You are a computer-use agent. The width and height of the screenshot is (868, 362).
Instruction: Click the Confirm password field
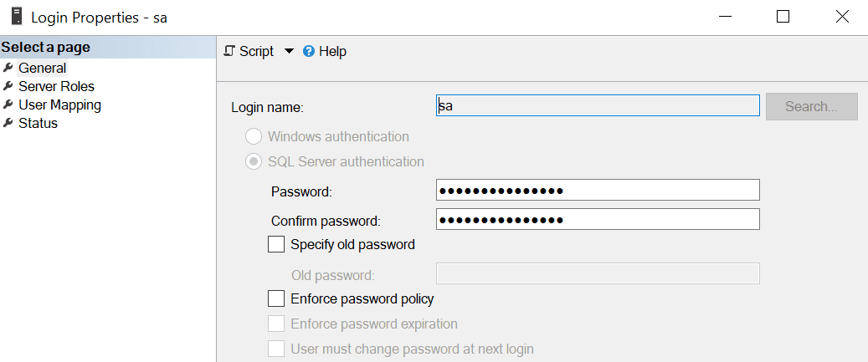tap(598, 219)
